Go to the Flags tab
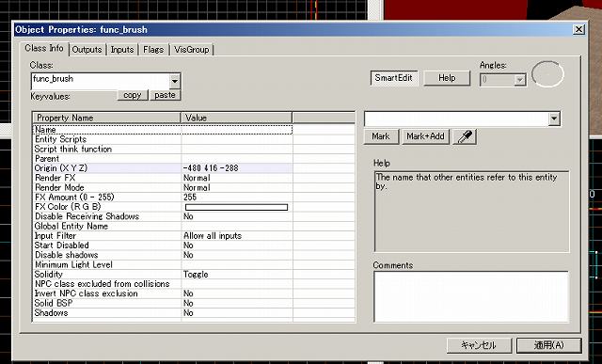Image resolution: width=602 pixels, height=364 pixels. click(x=153, y=50)
